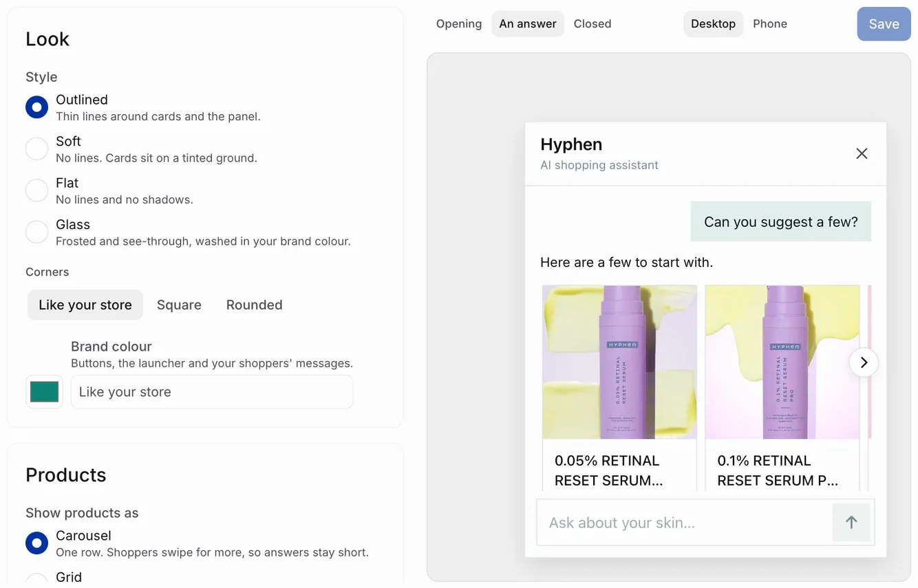The image size is (918, 588).
Task: Set corners to Rounded
Action: tap(255, 305)
